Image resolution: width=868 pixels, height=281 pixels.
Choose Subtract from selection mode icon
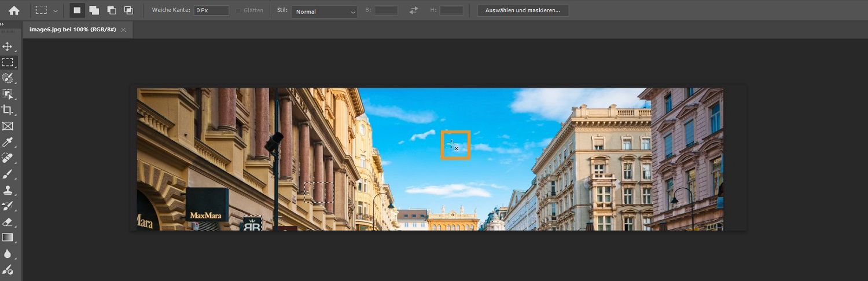(x=111, y=10)
